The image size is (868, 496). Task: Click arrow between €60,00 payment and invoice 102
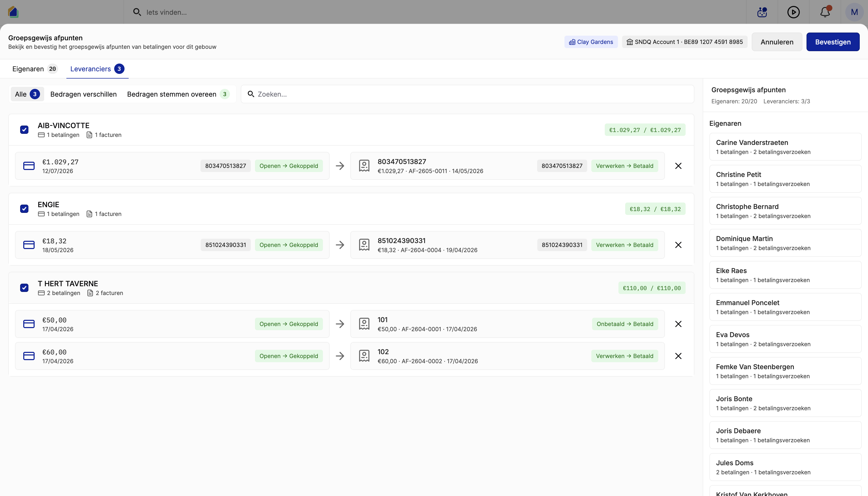coord(340,356)
